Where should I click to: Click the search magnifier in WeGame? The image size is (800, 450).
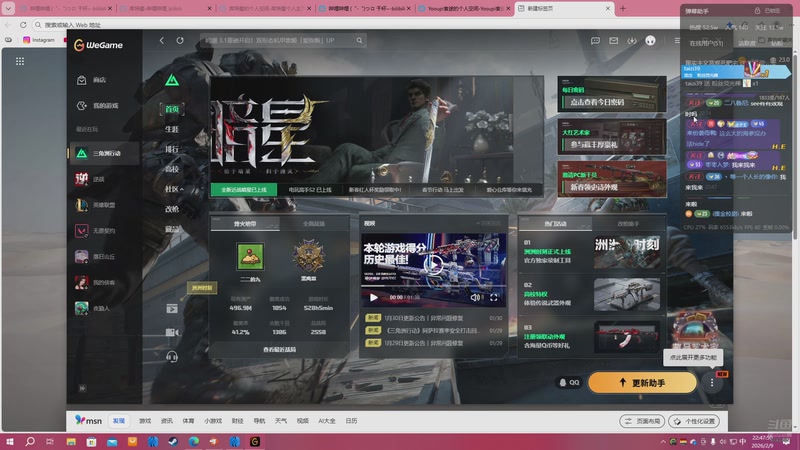point(359,40)
